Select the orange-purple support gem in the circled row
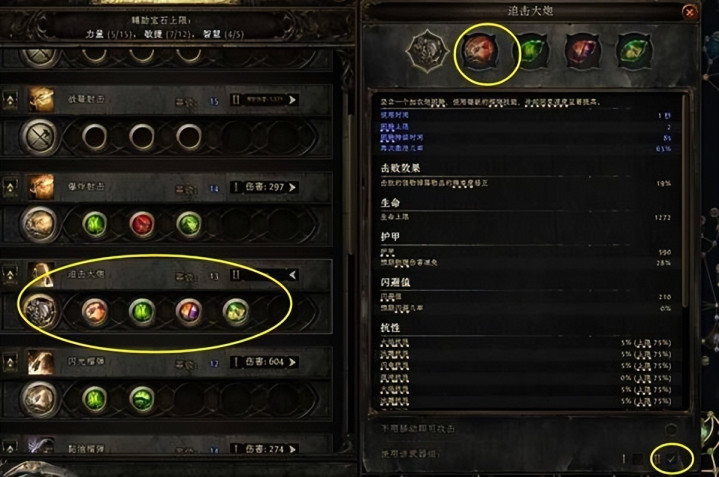Viewport: 719px width, 477px height. pyautogui.click(x=188, y=312)
